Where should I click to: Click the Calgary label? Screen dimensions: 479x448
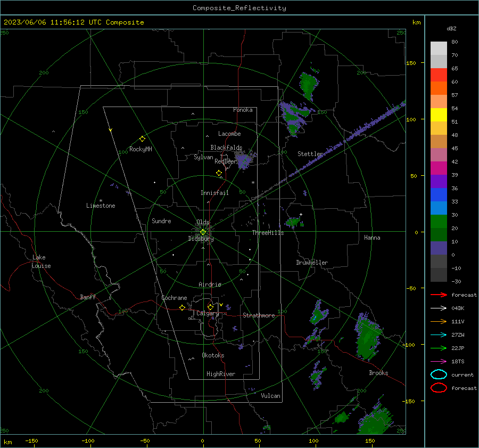(x=208, y=313)
